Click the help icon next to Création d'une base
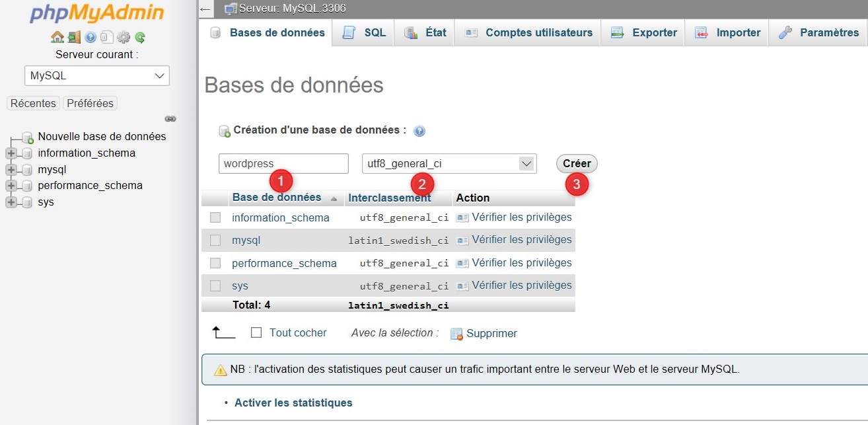Screen dimensions: 868x425 (x=419, y=131)
